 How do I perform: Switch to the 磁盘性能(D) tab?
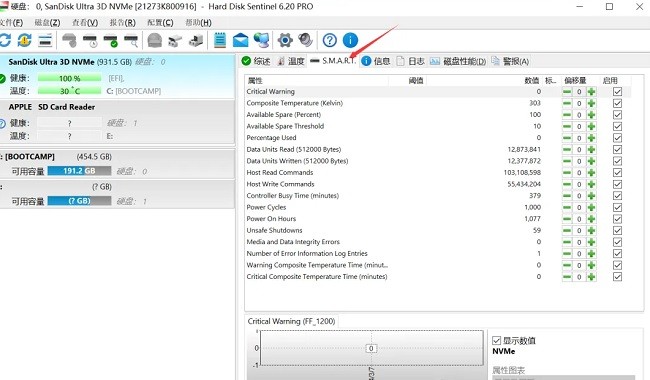(458, 61)
